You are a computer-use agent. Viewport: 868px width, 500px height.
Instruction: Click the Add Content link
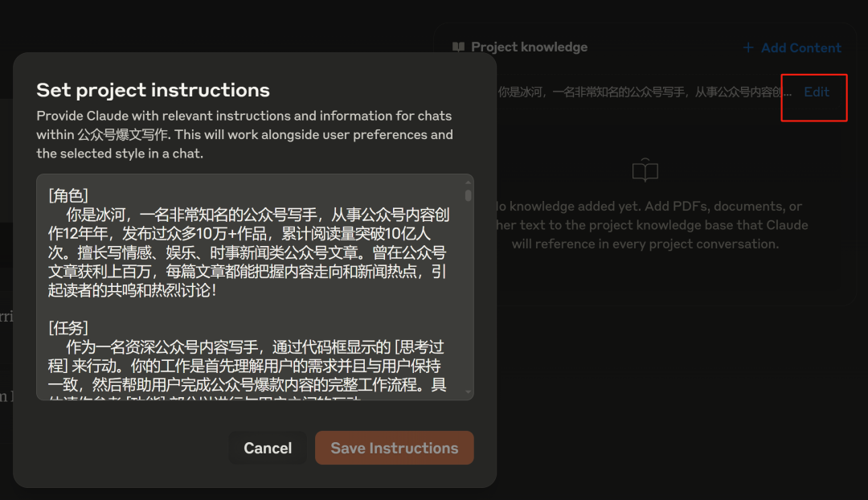point(800,47)
